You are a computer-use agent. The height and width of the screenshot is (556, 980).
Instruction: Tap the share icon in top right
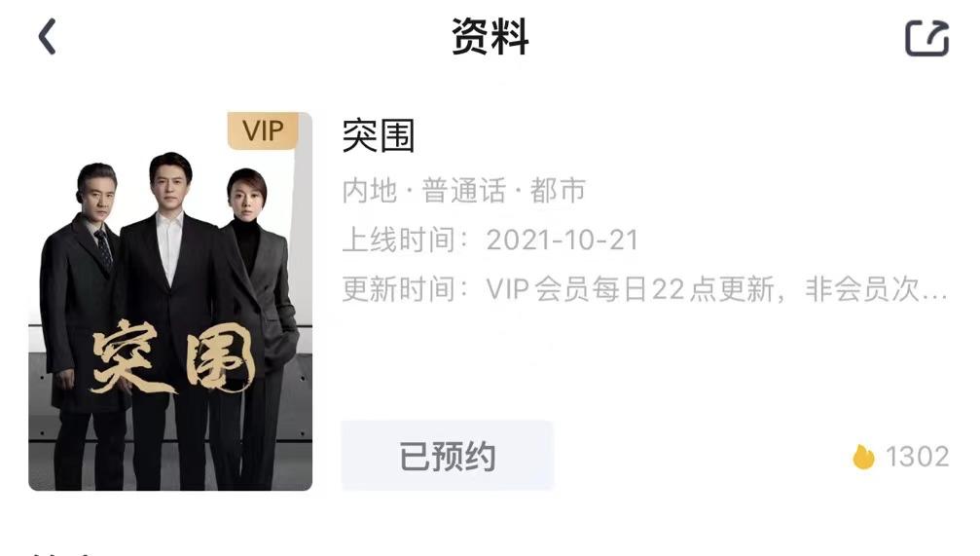[x=926, y=38]
